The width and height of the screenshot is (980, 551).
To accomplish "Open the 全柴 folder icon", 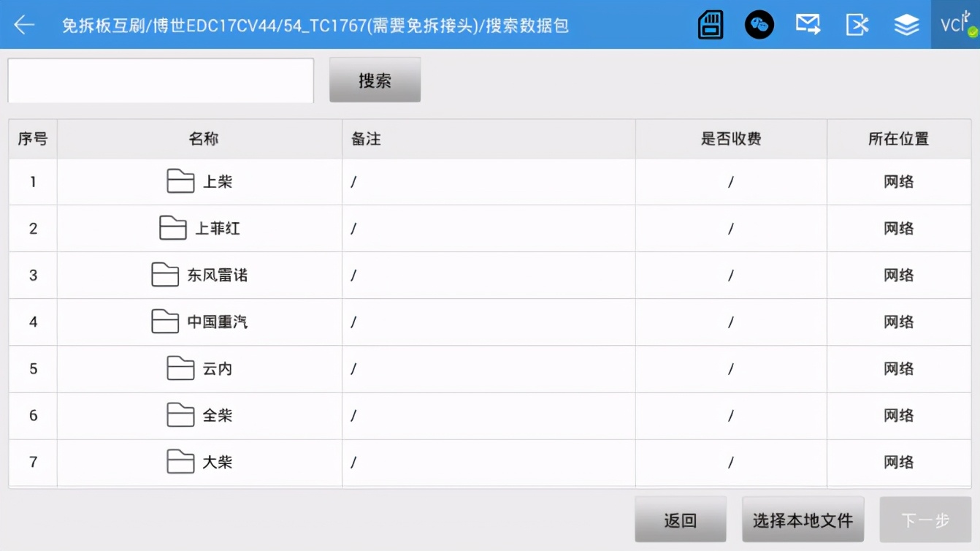I will coord(180,415).
